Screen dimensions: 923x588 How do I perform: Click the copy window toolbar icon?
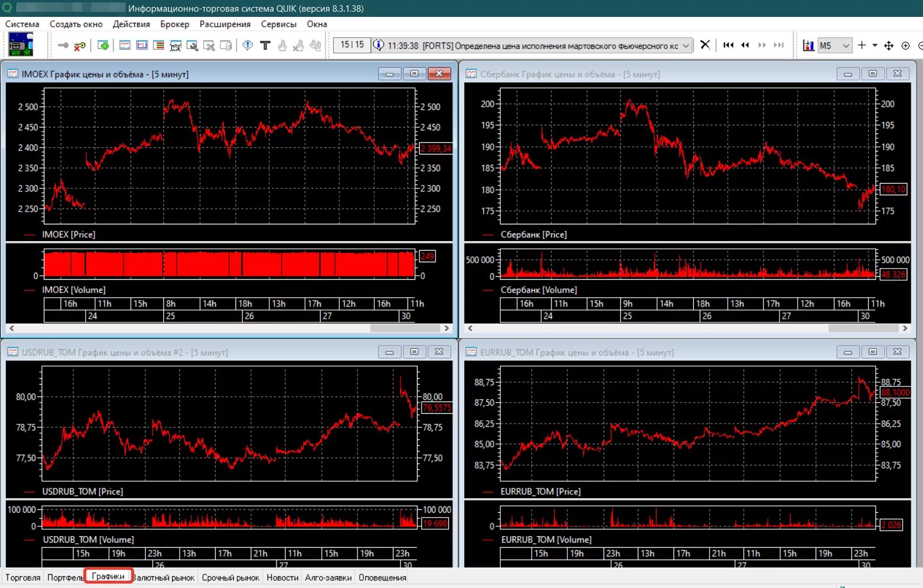(x=226, y=45)
